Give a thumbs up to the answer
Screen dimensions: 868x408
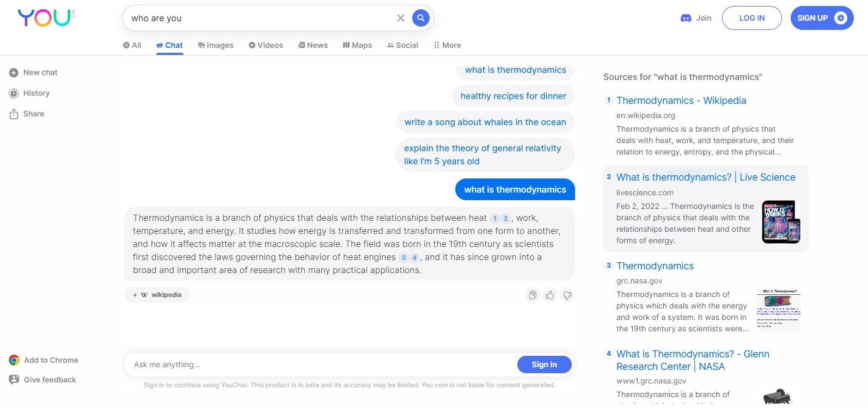point(550,295)
